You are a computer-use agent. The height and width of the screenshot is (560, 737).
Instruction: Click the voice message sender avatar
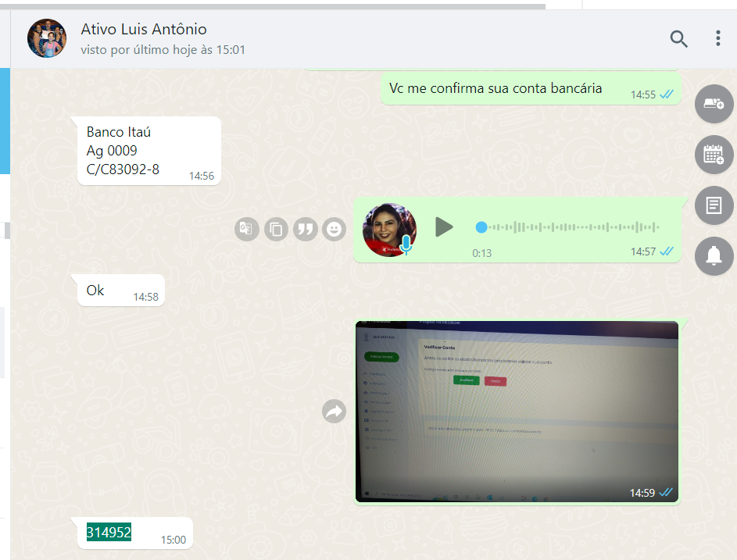tap(389, 230)
